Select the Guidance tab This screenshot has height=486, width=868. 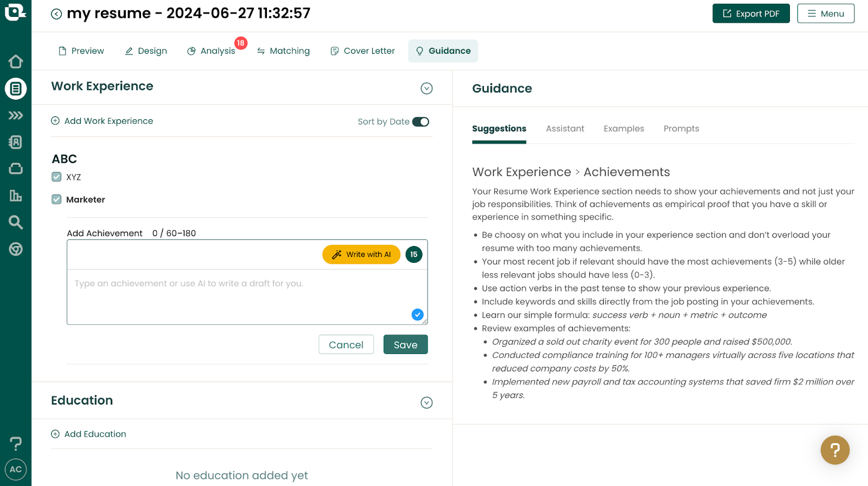(443, 51)
